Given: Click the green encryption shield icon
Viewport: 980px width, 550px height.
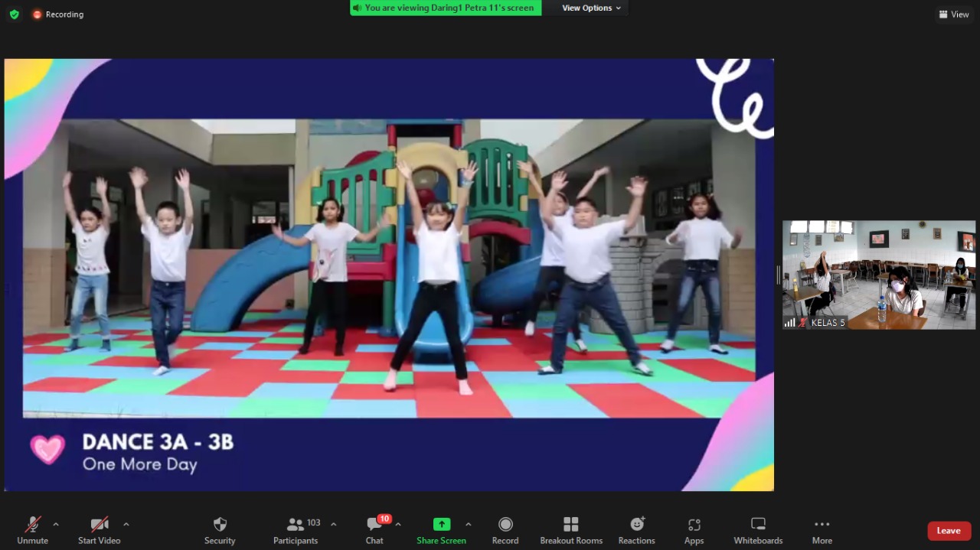Looking at the screenshot, I should pos(14,14).
